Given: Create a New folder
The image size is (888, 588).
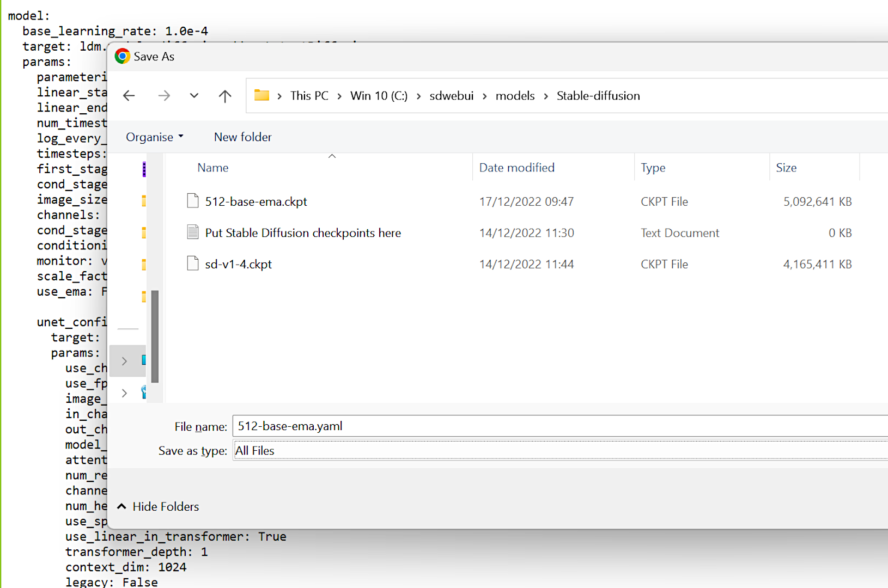Looking at the screenshot, I should (243, 137).
